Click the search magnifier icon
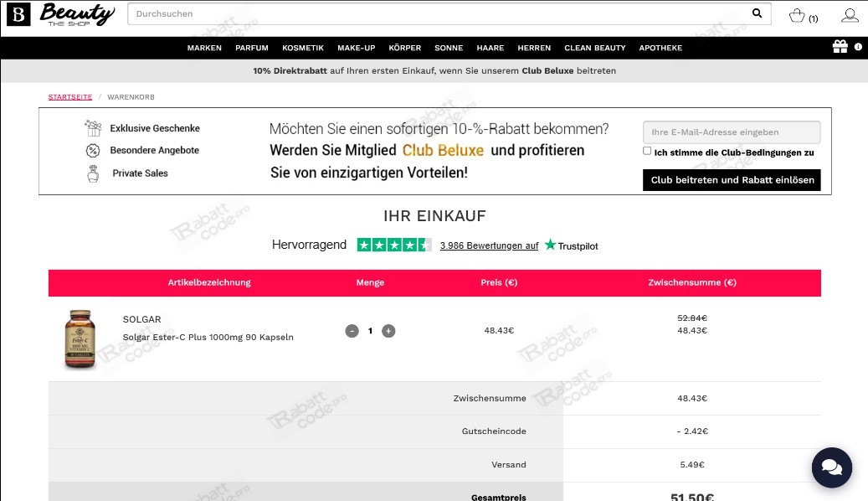The height and width of the screenshot is (501, 868). [757, 13]
